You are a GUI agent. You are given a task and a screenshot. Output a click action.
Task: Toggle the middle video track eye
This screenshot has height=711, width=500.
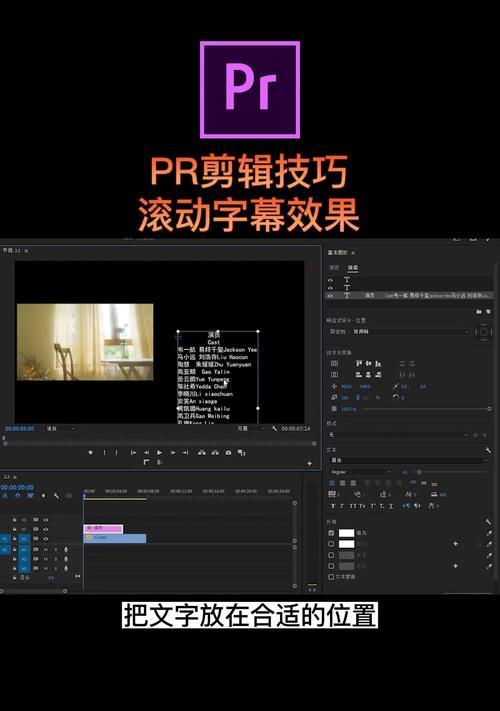(x=45, y=529)
